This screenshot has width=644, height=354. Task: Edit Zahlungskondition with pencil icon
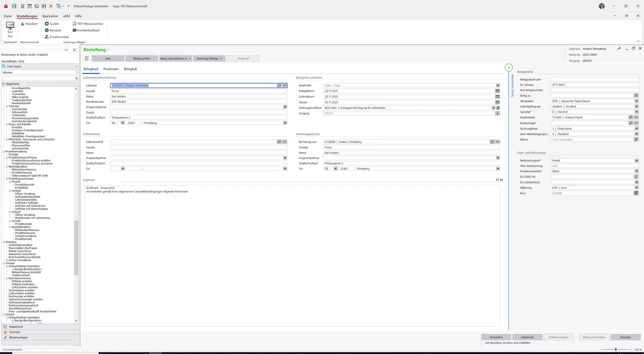pyautogui.click(x=498, y=108)
